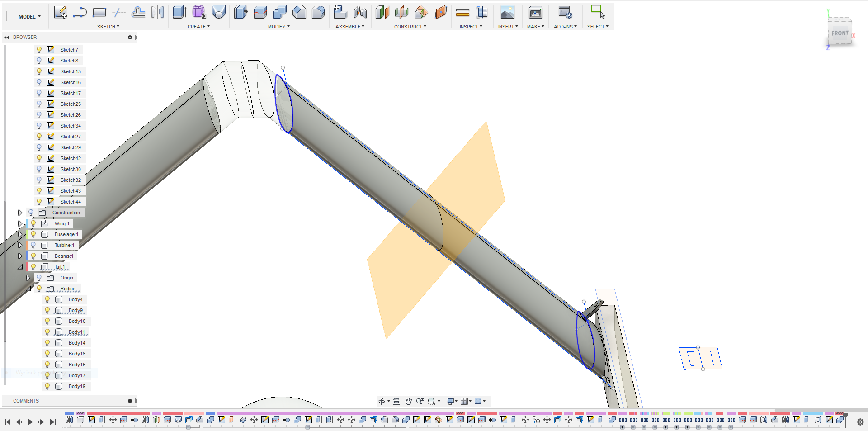Toggle visibility bulb of Sketch27
868x431 pixels.
pyautogui.click(x=39, y=137)
